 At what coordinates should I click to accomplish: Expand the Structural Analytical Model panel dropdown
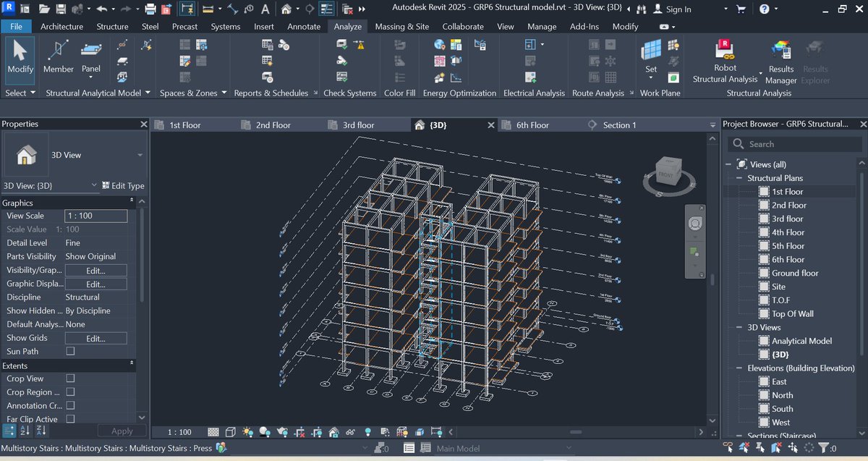(98, 93)
